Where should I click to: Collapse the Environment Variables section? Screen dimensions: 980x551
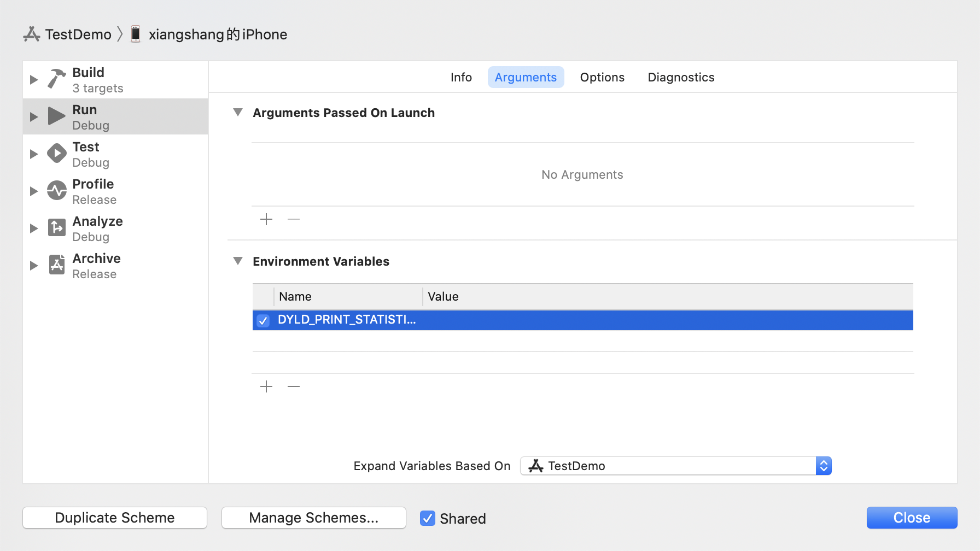[238, 261]
